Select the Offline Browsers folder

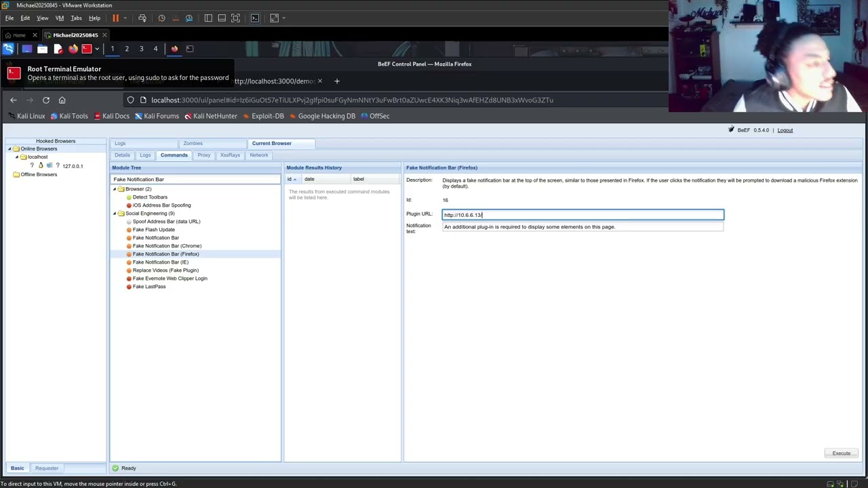click(x=39, y=175)
